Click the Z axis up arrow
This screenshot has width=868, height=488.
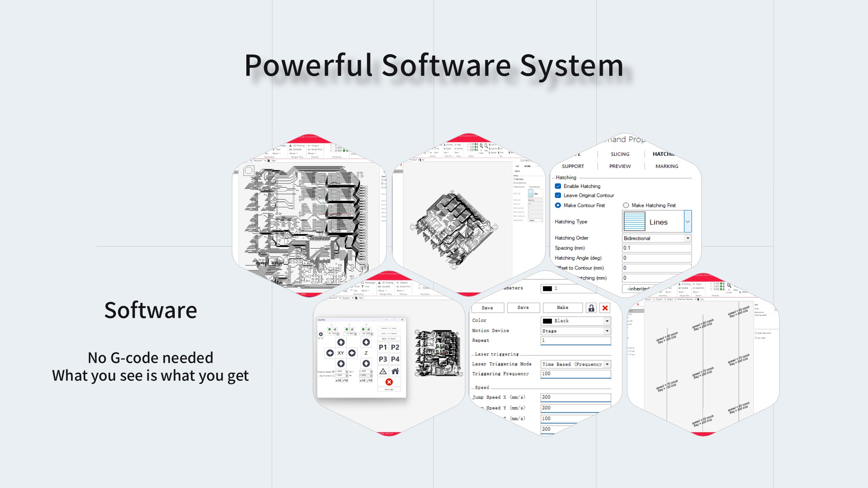(x=366, y=342)
